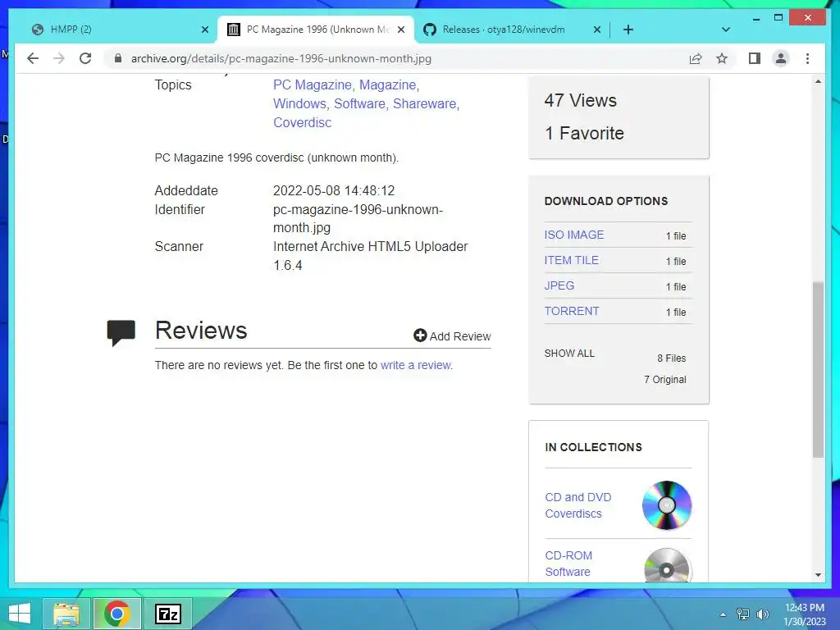Open the tab search chevron
840x630 pixels.
tap(726, 30)
